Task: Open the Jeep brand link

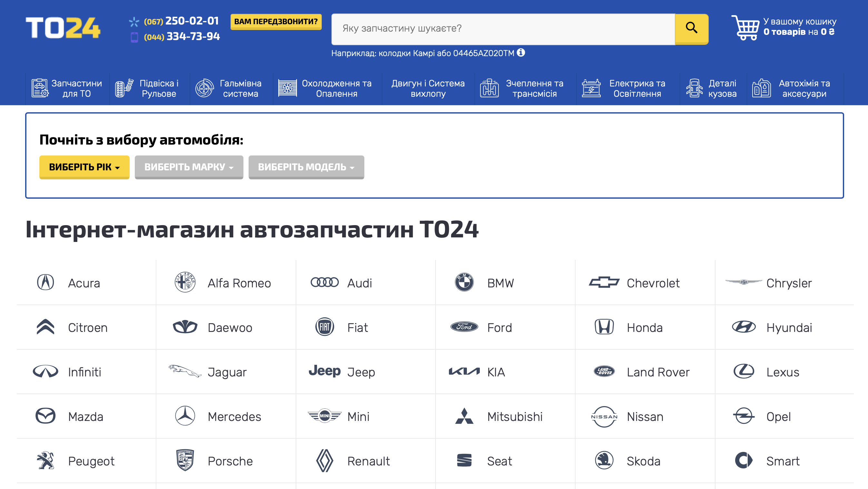Action: coord(361,372)
